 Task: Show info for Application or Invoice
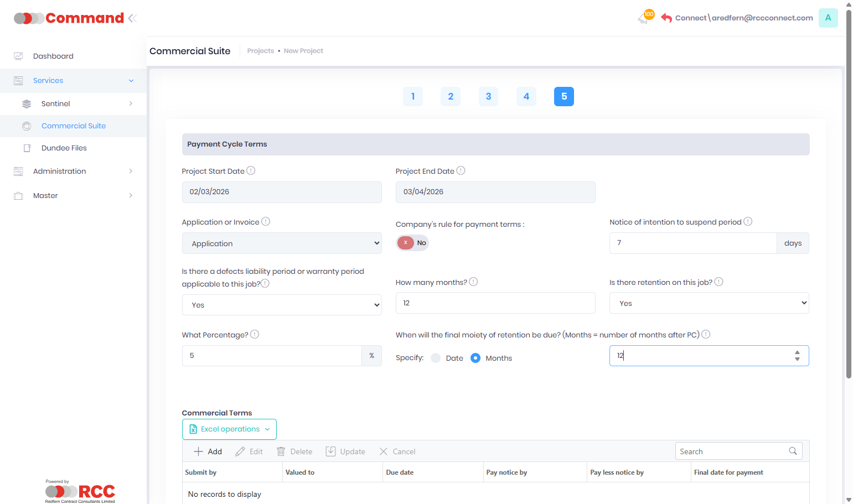click(x=266, y=221)
